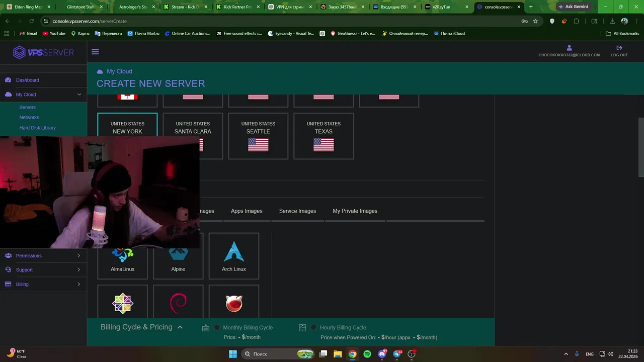
Task: Collapse the My Cloud sidebar section
Action: click(x=79, y=95)
